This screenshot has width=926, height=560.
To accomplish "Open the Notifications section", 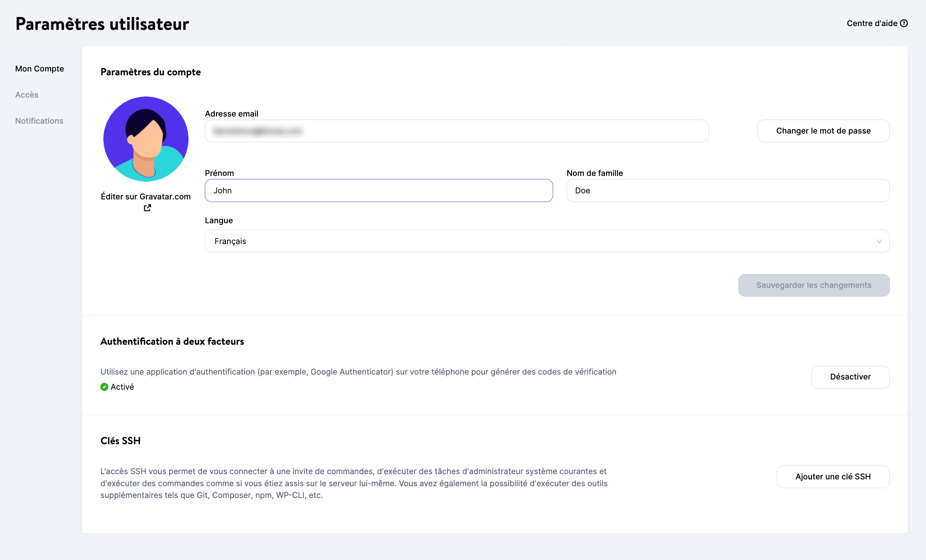I will (x=39, y=121).
